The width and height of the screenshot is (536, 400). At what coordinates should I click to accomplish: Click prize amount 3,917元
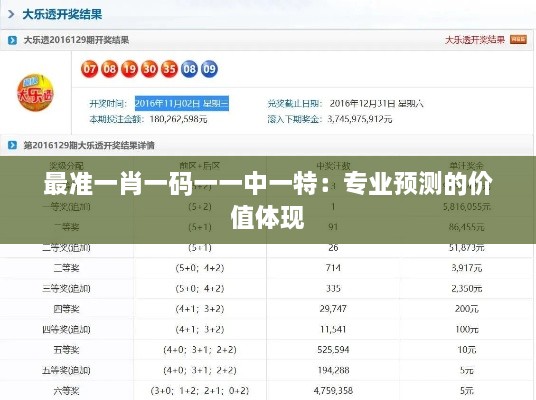[x=467, y=268]
